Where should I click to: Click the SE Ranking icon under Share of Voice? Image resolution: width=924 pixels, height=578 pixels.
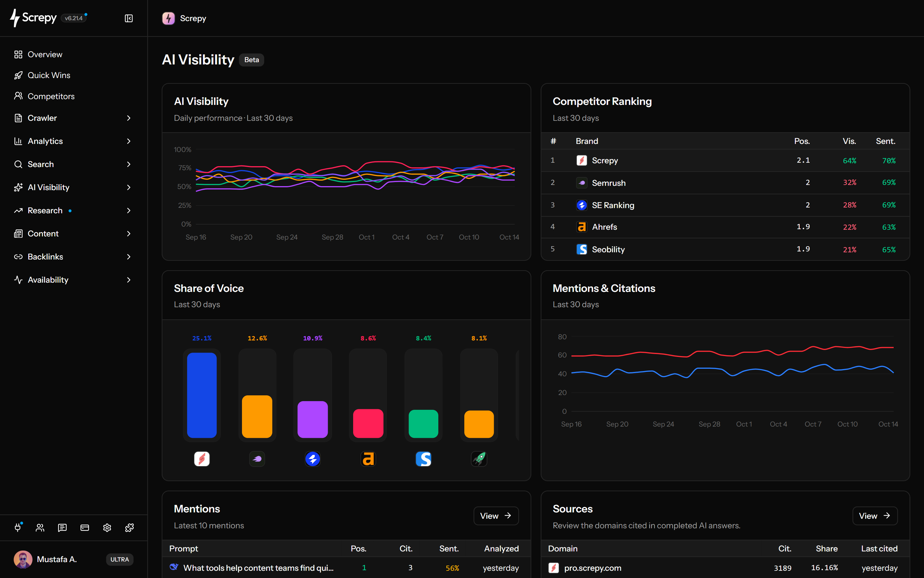pos(313,459)
